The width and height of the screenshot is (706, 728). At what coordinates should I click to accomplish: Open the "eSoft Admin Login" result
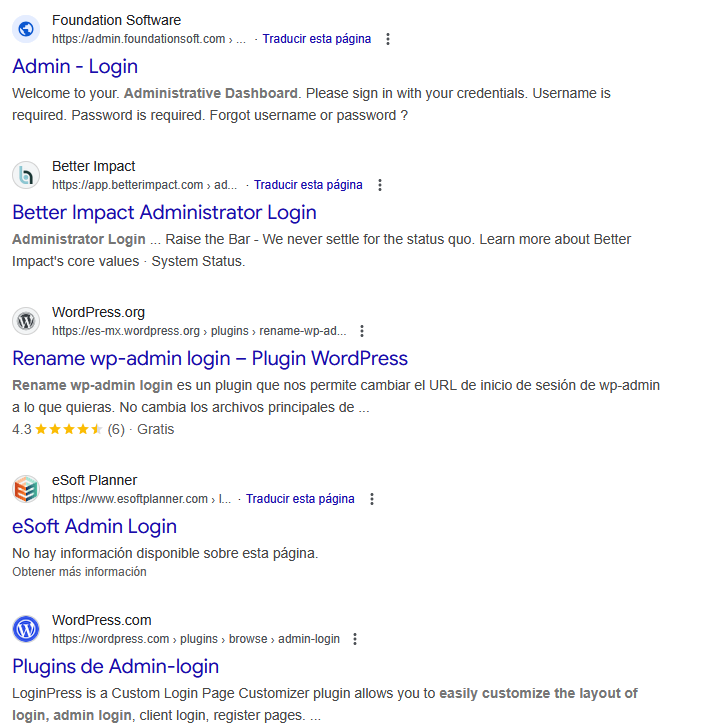click(x=94, y=526)
